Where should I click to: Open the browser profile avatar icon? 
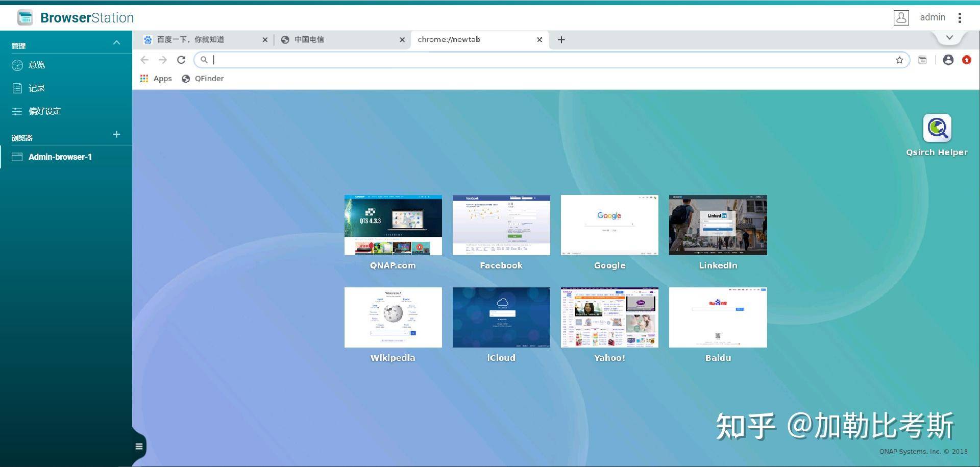point(948,60)
